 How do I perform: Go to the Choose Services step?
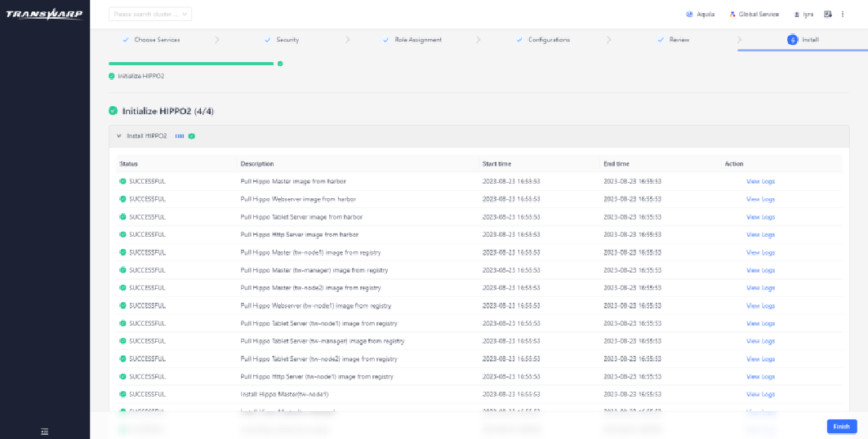tap(151, 40)
